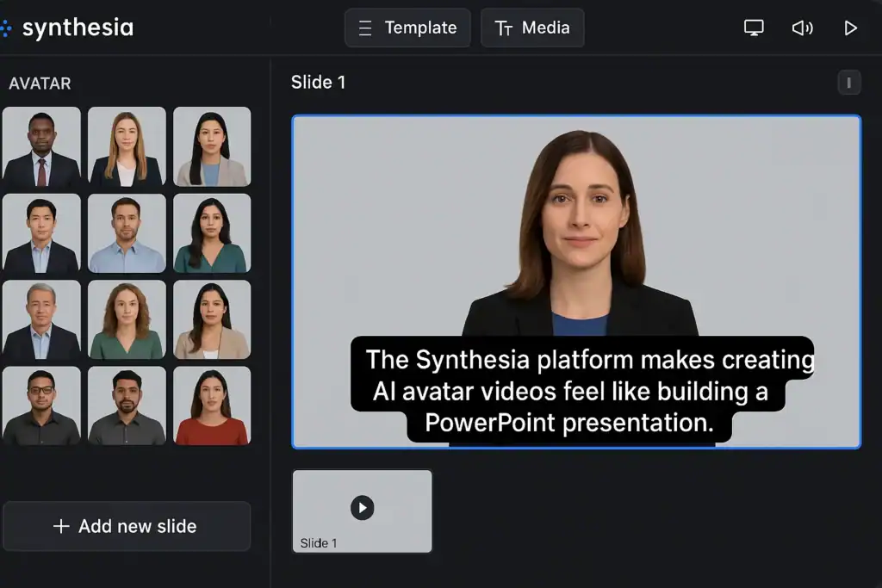The height and width of the screenshot is (588, 882).
Task: Click the AVATAR panel heading
Action: 40,84
